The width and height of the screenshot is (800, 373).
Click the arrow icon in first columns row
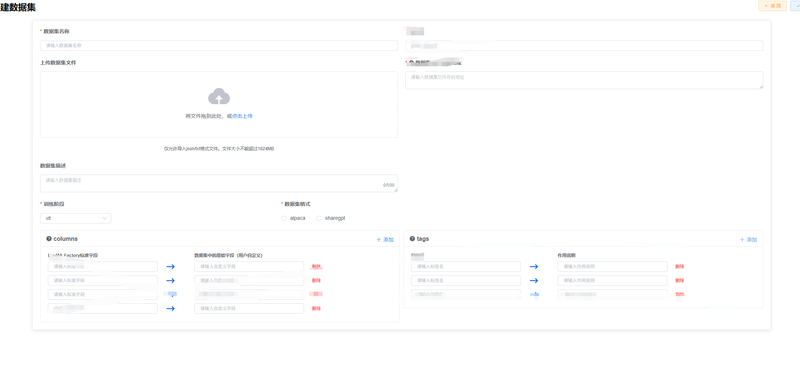tap(170, 266)
